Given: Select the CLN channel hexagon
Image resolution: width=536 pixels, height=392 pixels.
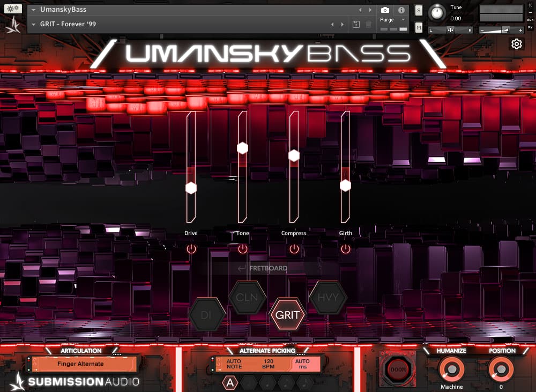Looking at the screenshot, I should (x=247, y=297).
